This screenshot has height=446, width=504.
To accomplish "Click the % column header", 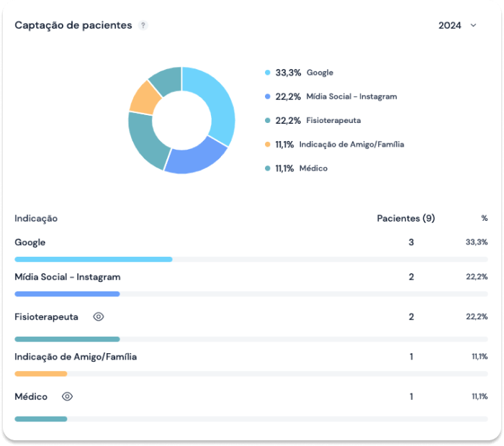I will point(484,218).
